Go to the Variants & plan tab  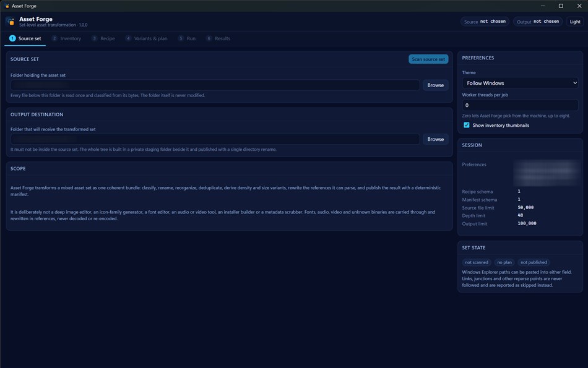tap(147, 38)
